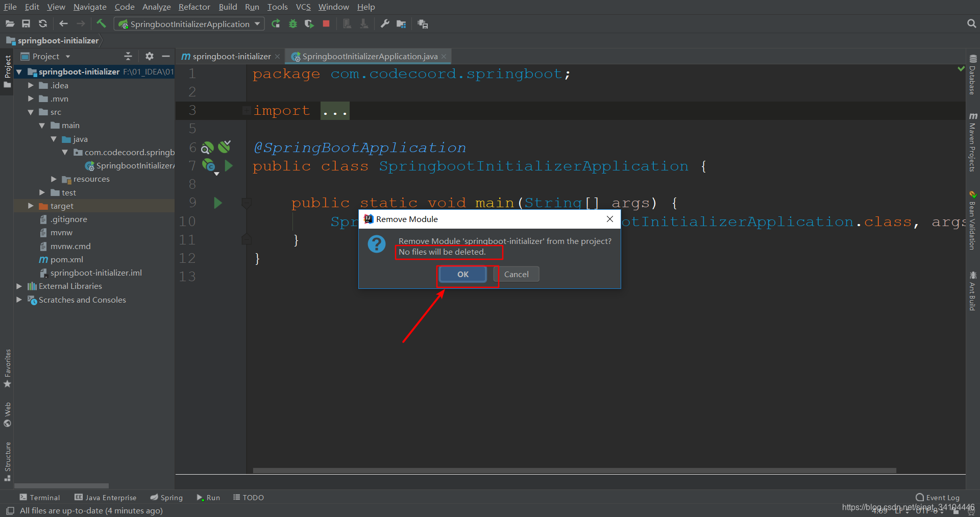
Task: Open the Bean Validation side panel
Action: point(973,220)
